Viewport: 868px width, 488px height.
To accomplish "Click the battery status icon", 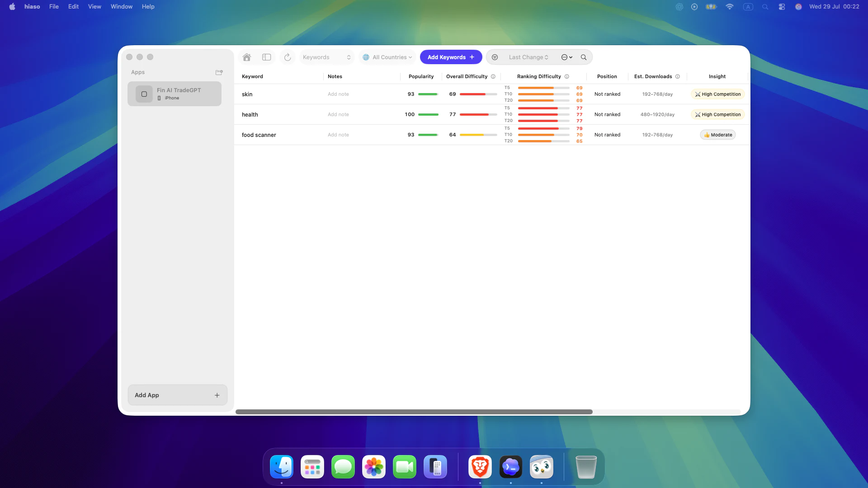I will (x=711, y=6).
